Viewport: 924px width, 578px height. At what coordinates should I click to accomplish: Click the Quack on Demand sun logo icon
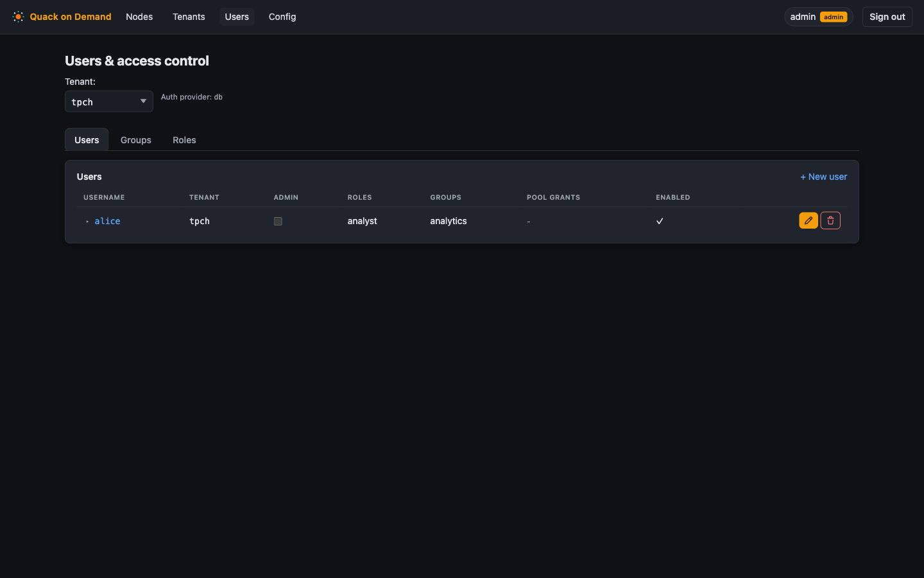(x=18, y=17)
